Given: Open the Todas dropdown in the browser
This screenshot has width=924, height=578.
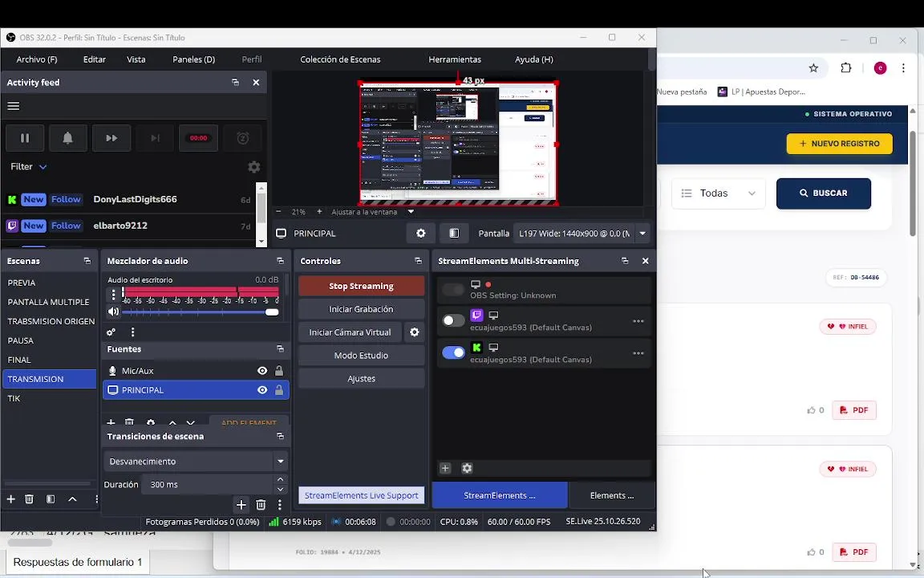Looking at the screenshot, I should pos(719,193).
